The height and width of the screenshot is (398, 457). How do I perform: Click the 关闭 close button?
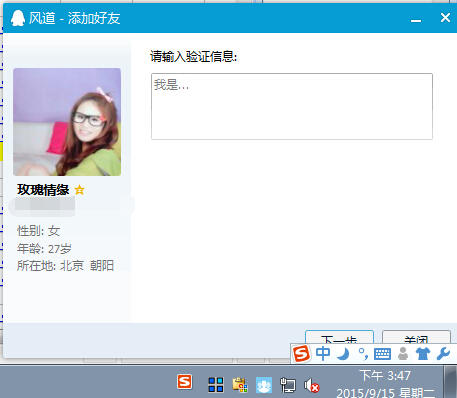416,337
